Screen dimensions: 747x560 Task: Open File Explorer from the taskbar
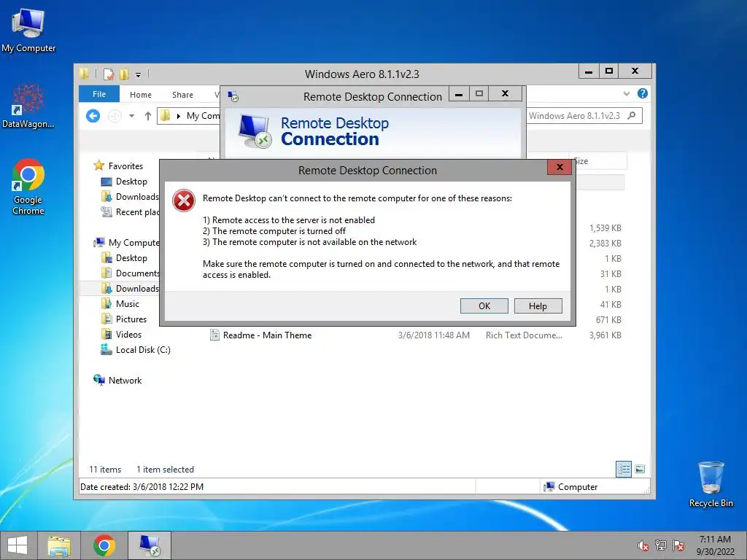click(x=59, y=545)
